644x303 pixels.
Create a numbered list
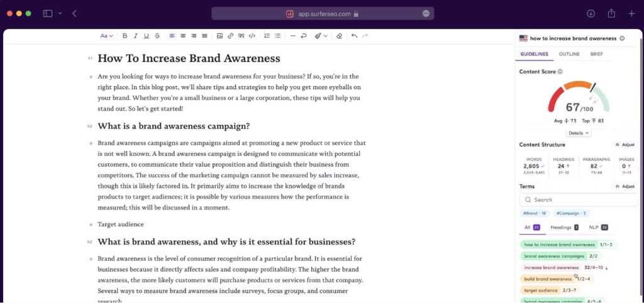[x=267, y=36]
